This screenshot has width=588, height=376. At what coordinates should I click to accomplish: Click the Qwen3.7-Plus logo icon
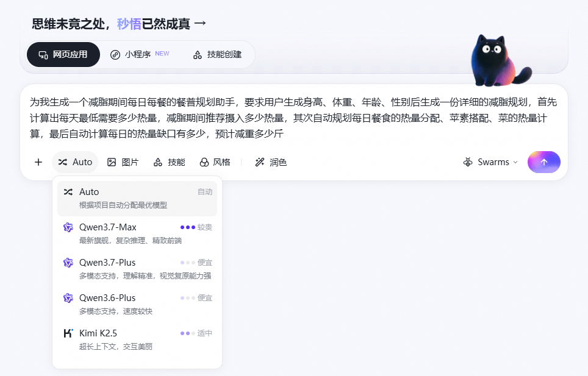(68, 263)
